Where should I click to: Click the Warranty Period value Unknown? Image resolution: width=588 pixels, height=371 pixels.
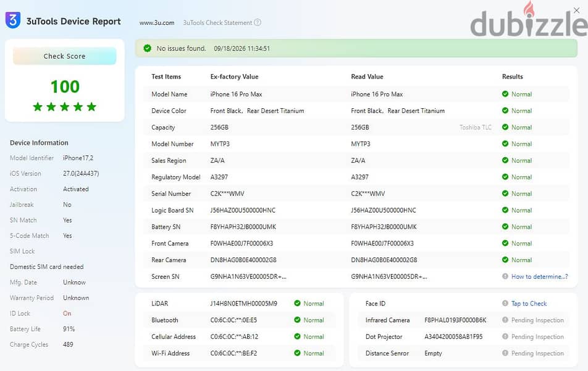pyautogui.click(x=76, y=298)
